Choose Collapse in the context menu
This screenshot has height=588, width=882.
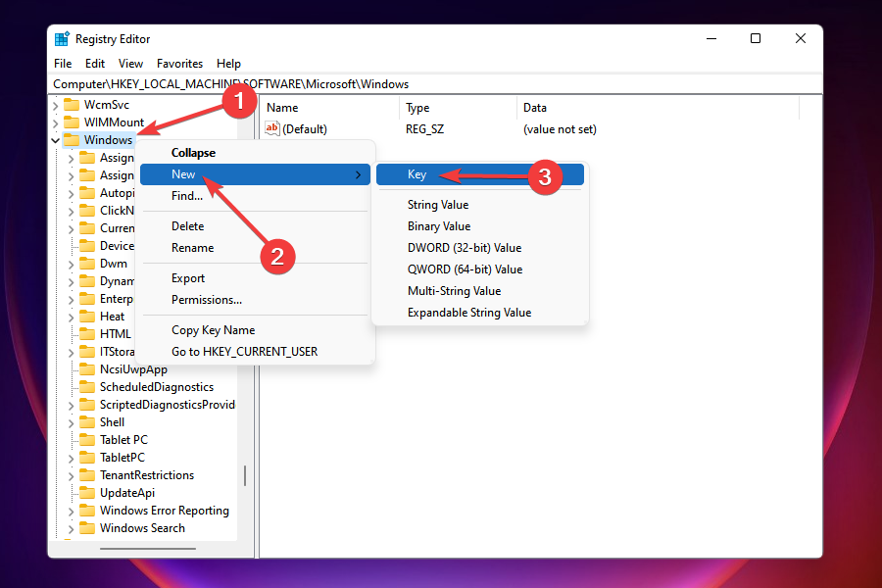pyautogui.click(x=255, y=153)
